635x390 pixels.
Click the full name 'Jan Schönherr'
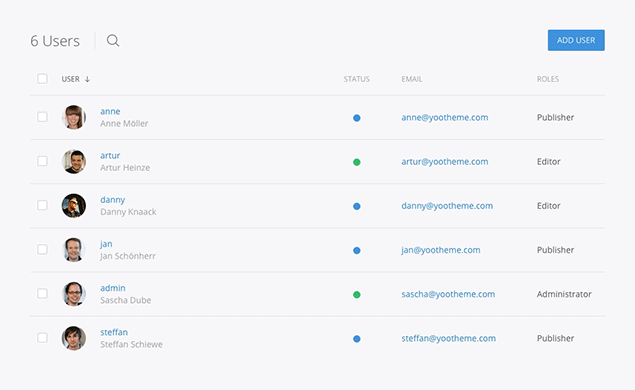point(128,256)
